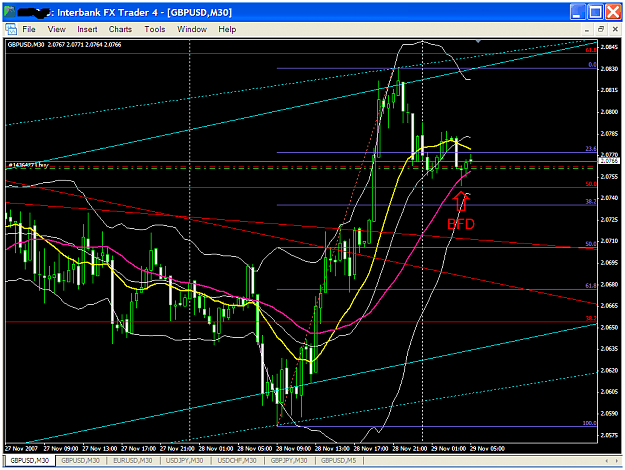
Task: Click the purple 23.6 Fibonacci level label
Action: pos(591,149)
